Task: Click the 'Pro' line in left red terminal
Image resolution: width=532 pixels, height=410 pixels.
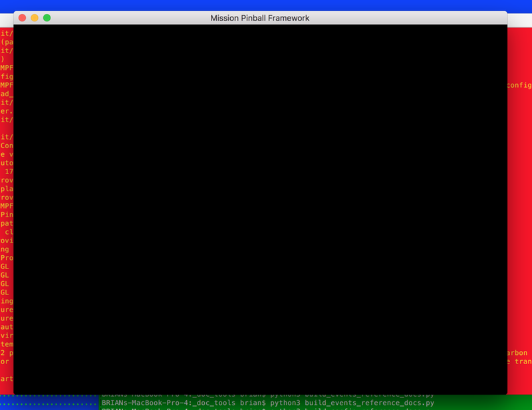Action: point(6,257)
